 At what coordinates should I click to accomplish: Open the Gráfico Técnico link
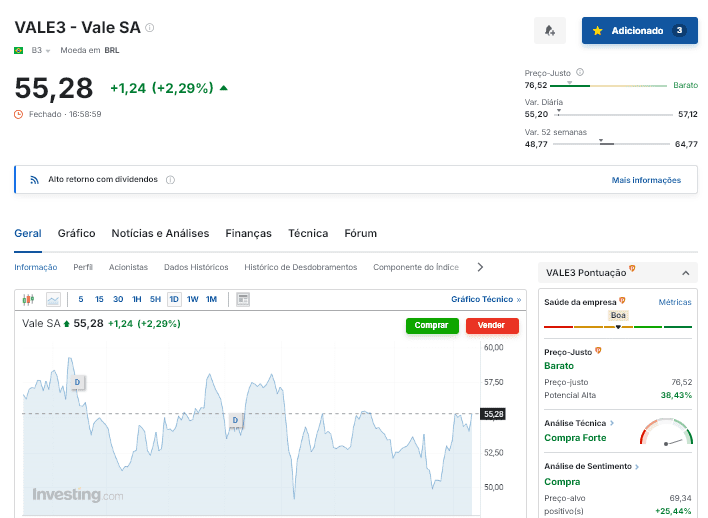[486, 299]
